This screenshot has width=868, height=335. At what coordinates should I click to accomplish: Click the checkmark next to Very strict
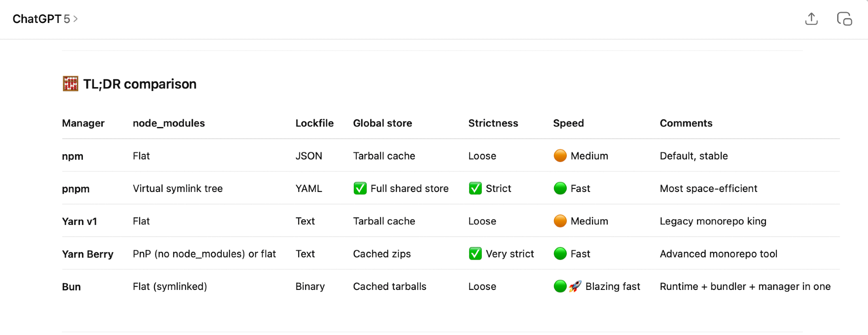475,254
